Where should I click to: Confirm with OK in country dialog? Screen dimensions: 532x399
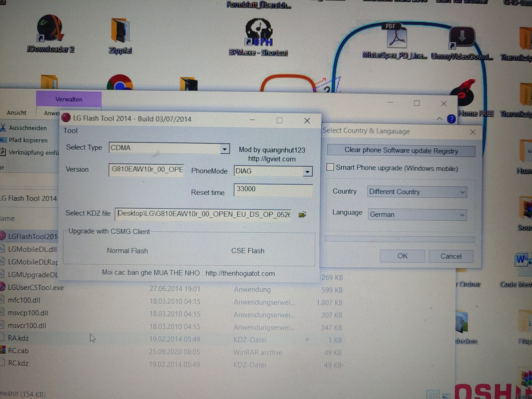(x=402, y=256)
